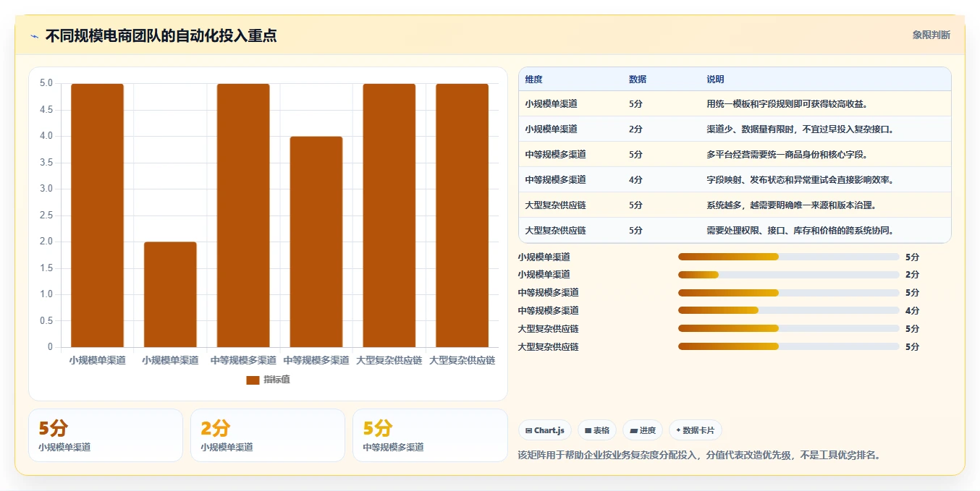
Task: Click the Chart.js chip icon
Action: (528, 430)
